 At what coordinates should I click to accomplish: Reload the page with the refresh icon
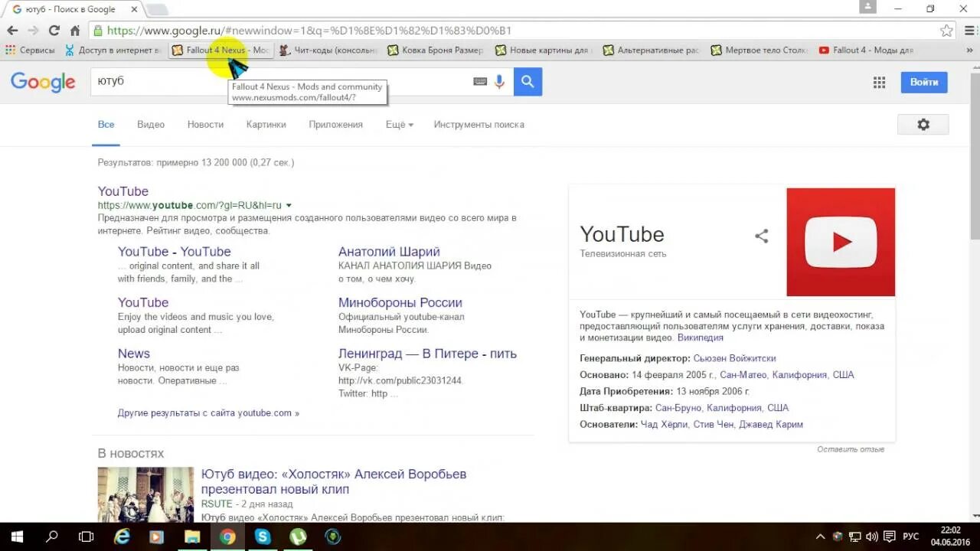(54, 31)
